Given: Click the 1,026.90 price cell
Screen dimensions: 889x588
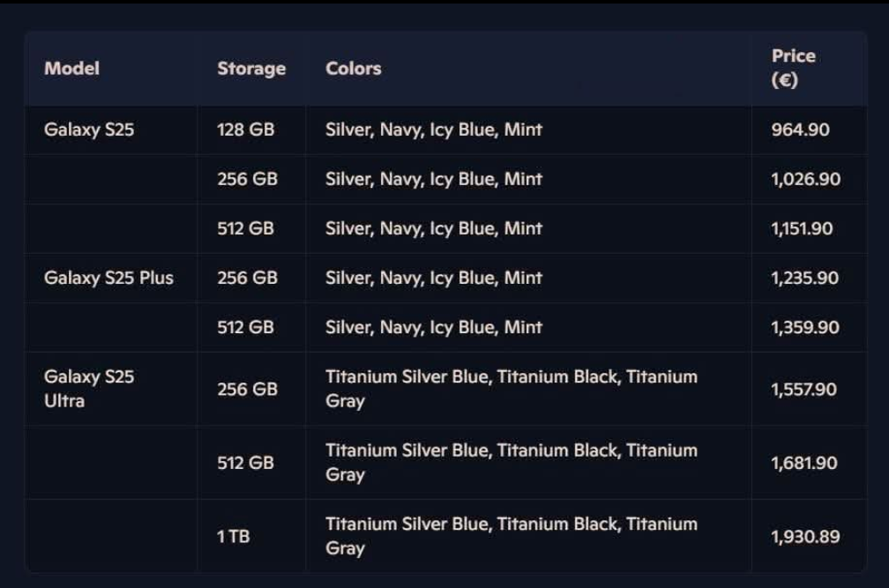Looking at the screenshot, I should [x=805, y=179].
